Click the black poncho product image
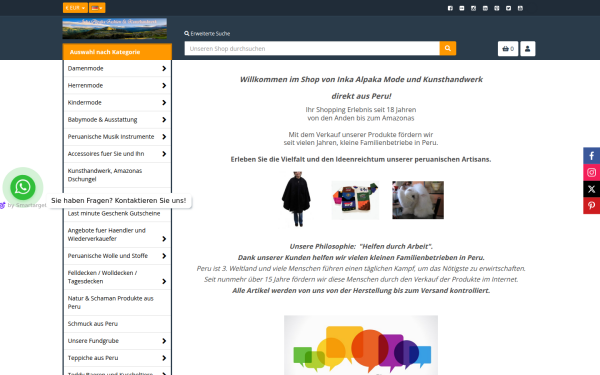The height and width of the screenshot is (375, 600). pyautogui.click(x=296, y=199)
